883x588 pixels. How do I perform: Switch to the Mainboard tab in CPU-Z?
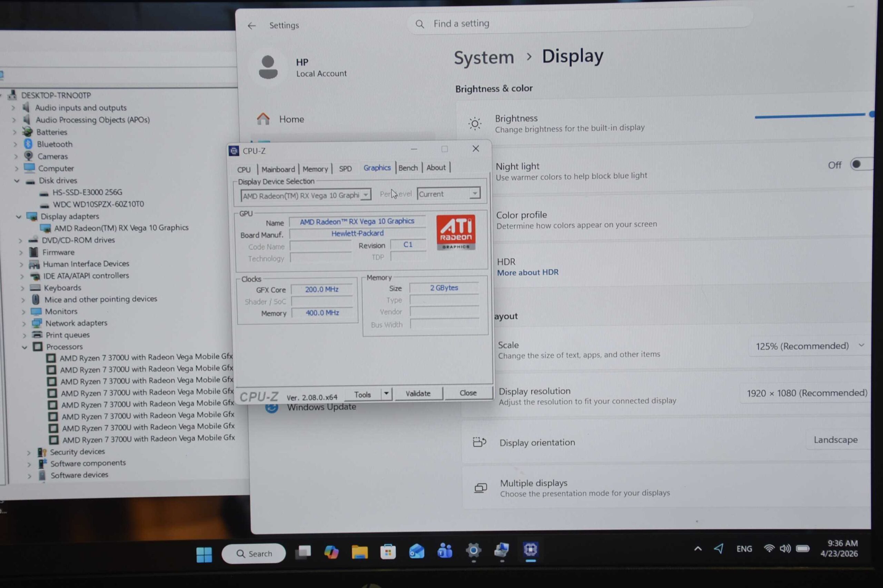(278, 169)
